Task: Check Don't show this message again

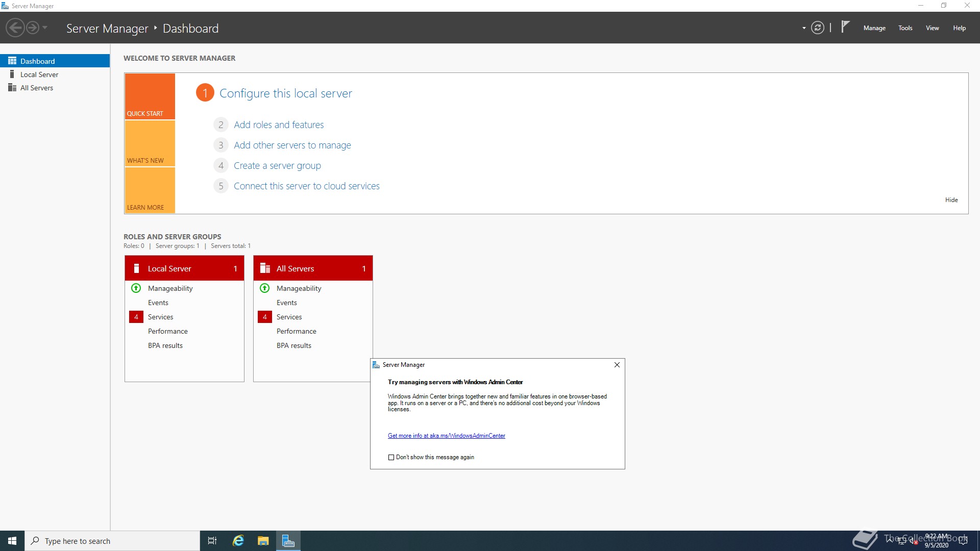Action: point(391,458)
